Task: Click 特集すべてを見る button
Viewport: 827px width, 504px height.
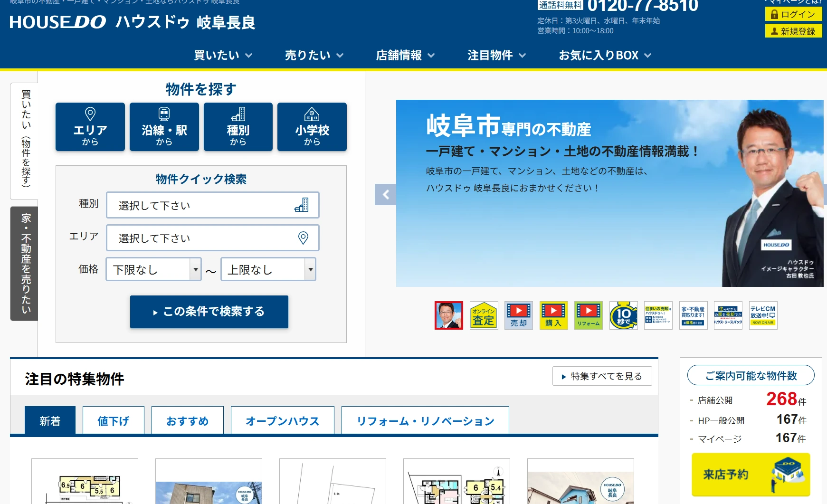Action: tap(602, 376)
